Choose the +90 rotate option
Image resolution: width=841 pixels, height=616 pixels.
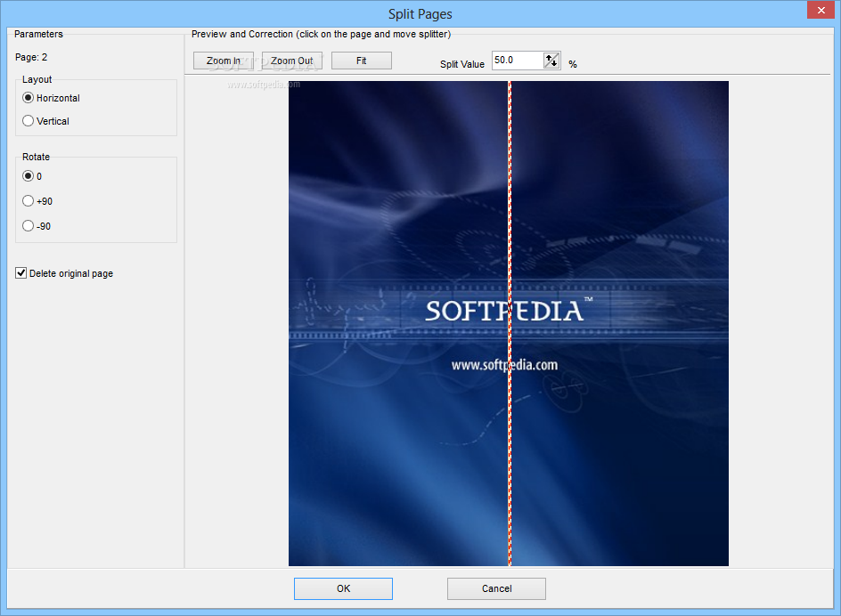click(29, 201)
